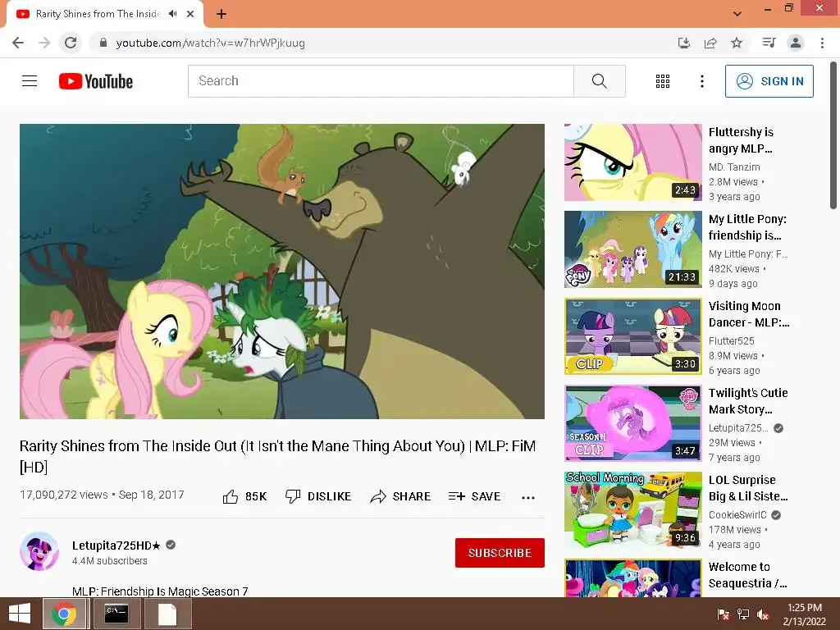Close the Rarity Shines browser tab
This screenshot has width=840, height=630.
click(190, 14)
